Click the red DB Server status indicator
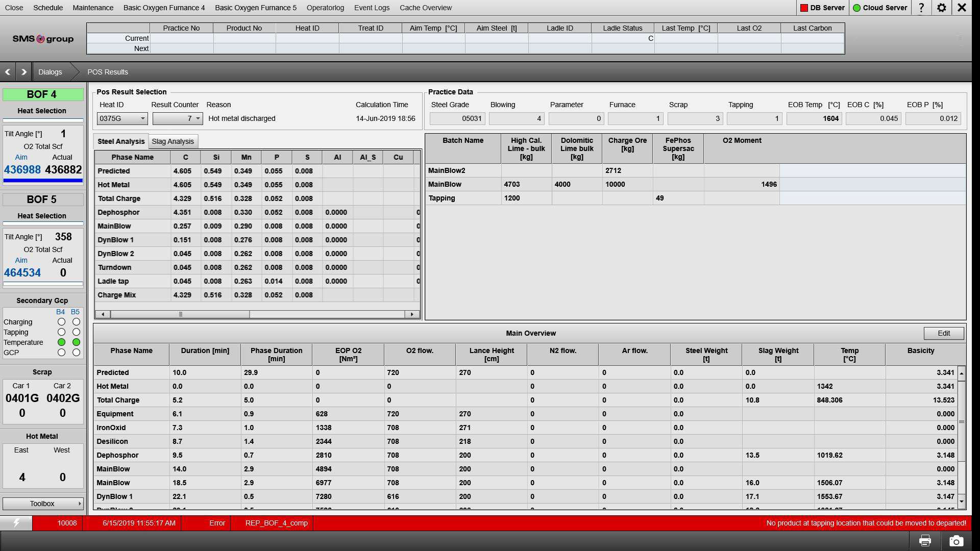The height and width of the screenshot is (551, 980). (804, 8)
